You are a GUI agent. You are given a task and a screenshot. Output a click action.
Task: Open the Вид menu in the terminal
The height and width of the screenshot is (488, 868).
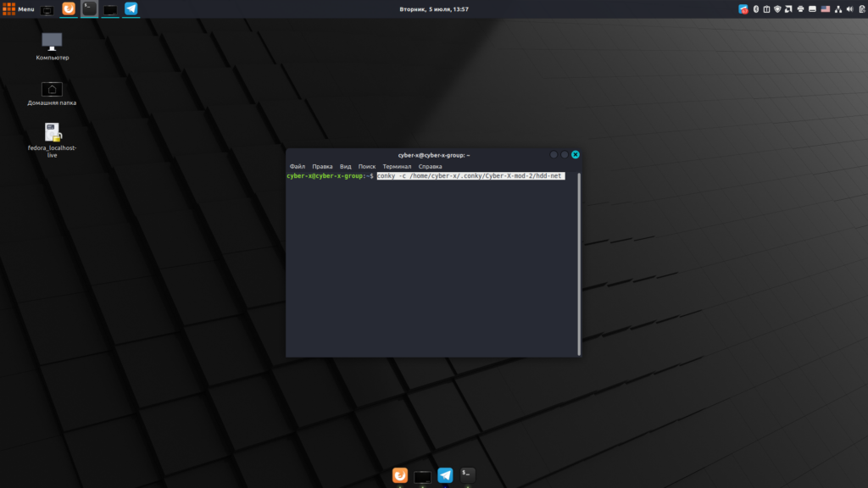point(345,167)
